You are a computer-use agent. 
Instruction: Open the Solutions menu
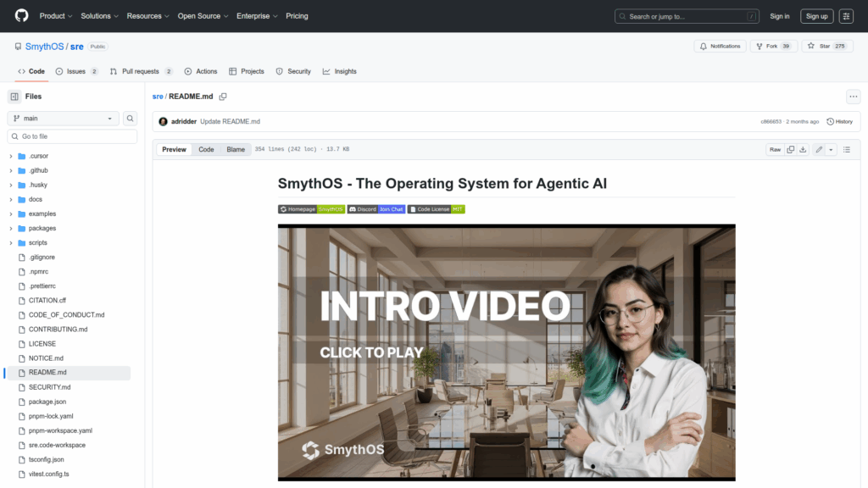(x=100, y=16)
